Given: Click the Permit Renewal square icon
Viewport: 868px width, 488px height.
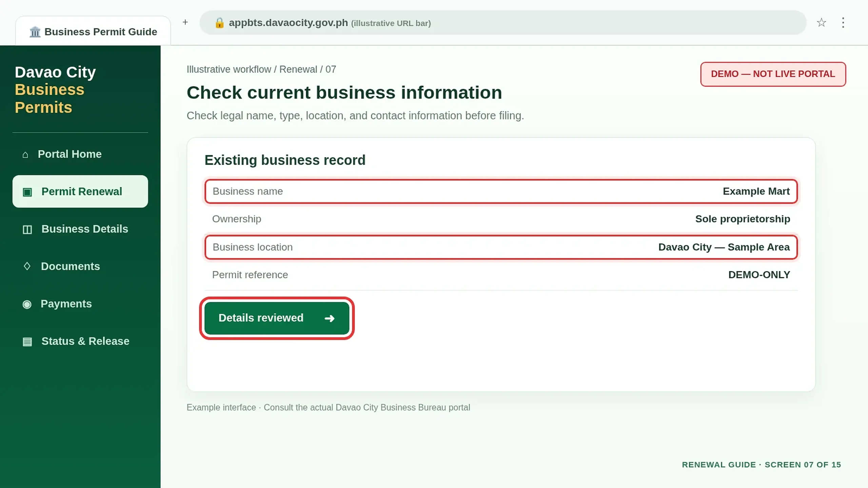Looking at the screenshot, I should (x=27, y=192).
